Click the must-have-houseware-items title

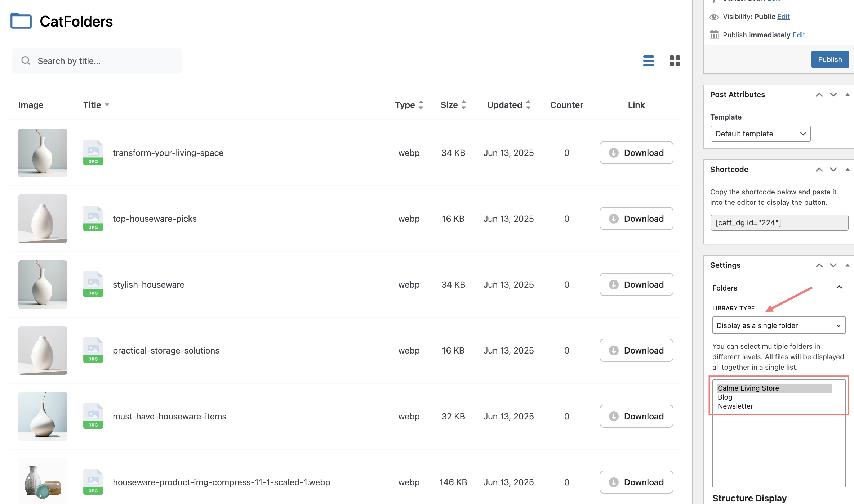pos(169,416)
